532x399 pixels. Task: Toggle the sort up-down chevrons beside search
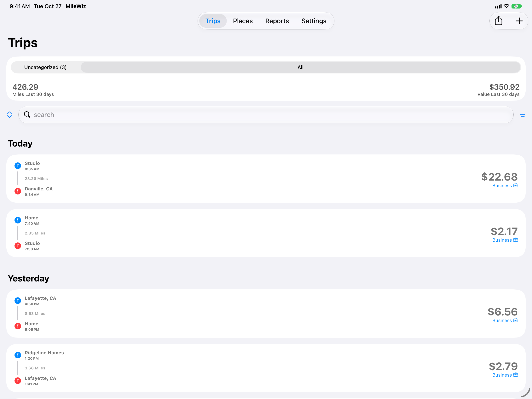tap(9, 115)
